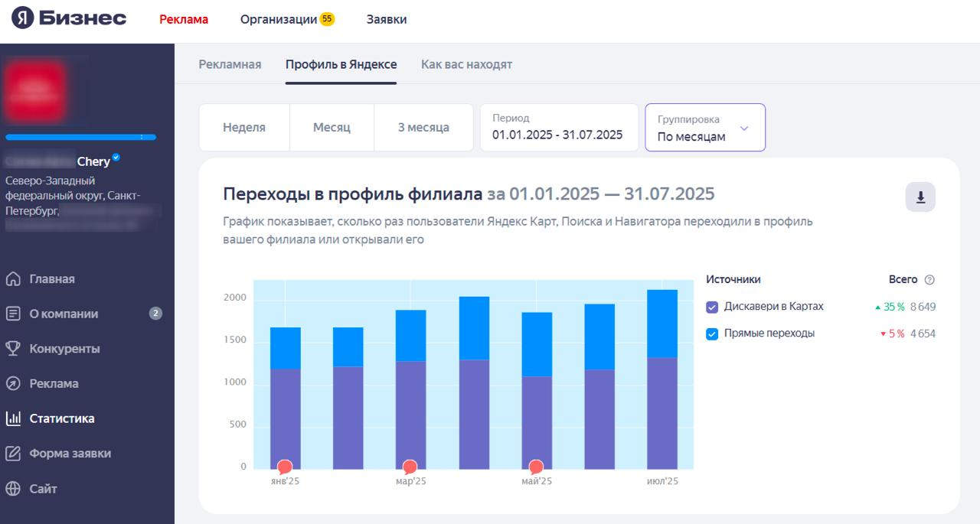Go to Организации in the top menu

tap(279, 19)
